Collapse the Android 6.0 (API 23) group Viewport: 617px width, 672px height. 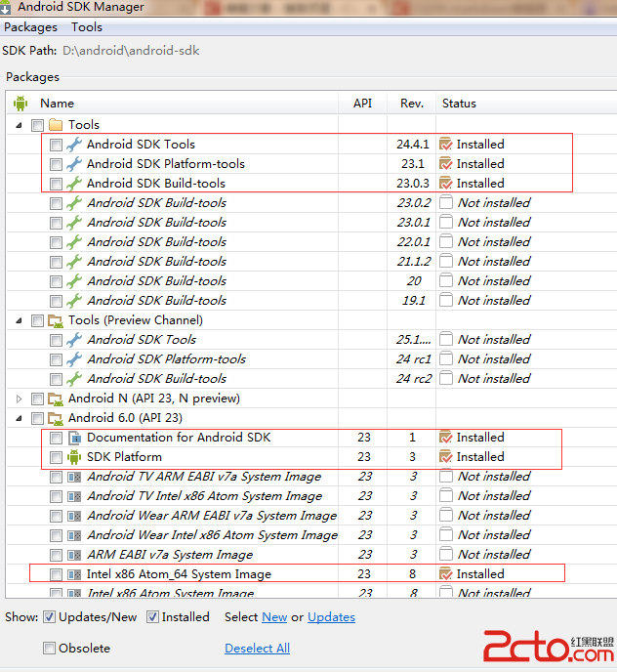point(21,418)
